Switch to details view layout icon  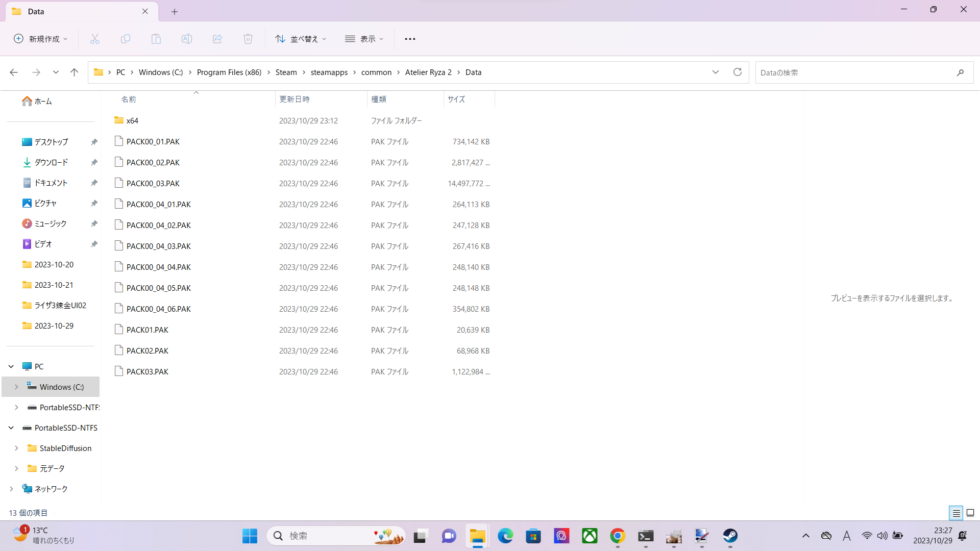tap(956, 513)
